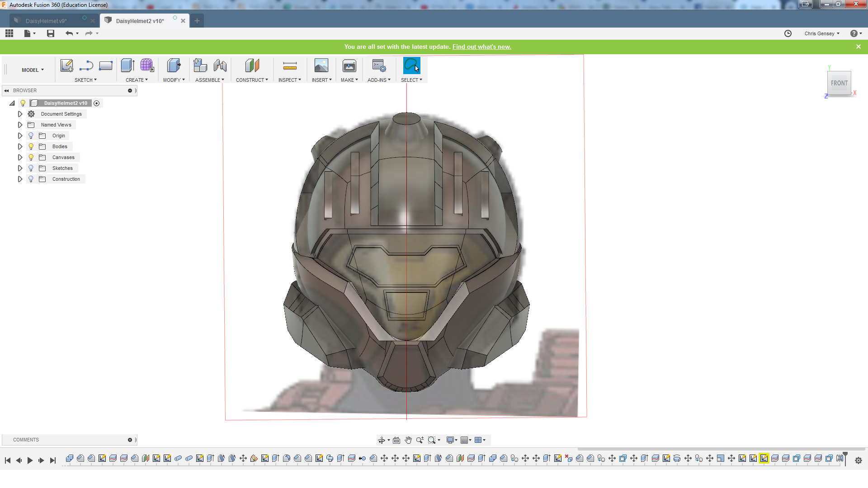Toggle Canvases folder visibility lightbulb
Screen dimensions: 868x488
tap(31, 157)
